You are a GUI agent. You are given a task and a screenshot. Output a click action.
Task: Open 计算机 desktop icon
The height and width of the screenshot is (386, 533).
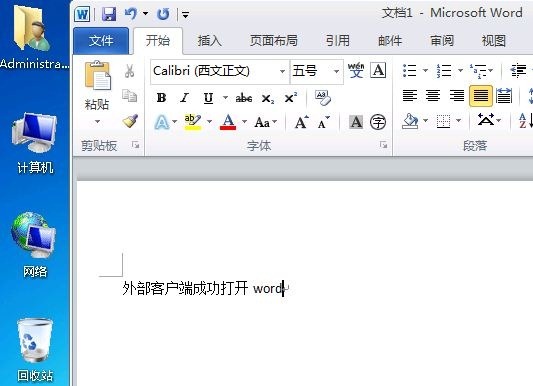(35, 143)
